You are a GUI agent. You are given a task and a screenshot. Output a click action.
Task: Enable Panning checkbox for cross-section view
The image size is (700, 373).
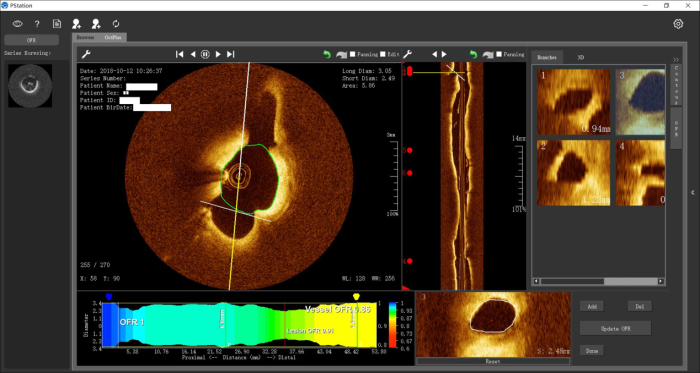coord(352,54)
